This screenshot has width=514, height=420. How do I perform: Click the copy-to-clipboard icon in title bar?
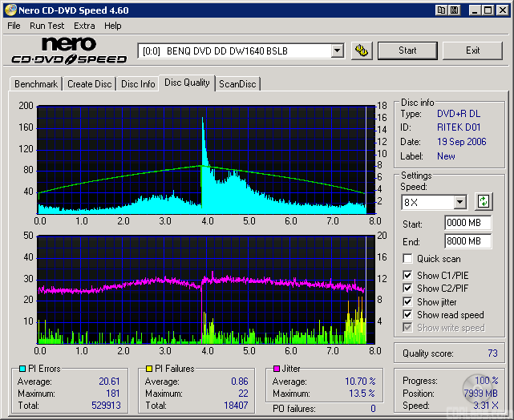point(442,10)
